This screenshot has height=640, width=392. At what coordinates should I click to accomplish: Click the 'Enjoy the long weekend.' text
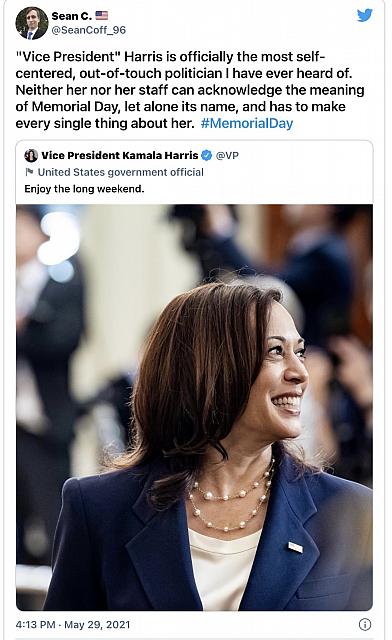tap(84, 189)
